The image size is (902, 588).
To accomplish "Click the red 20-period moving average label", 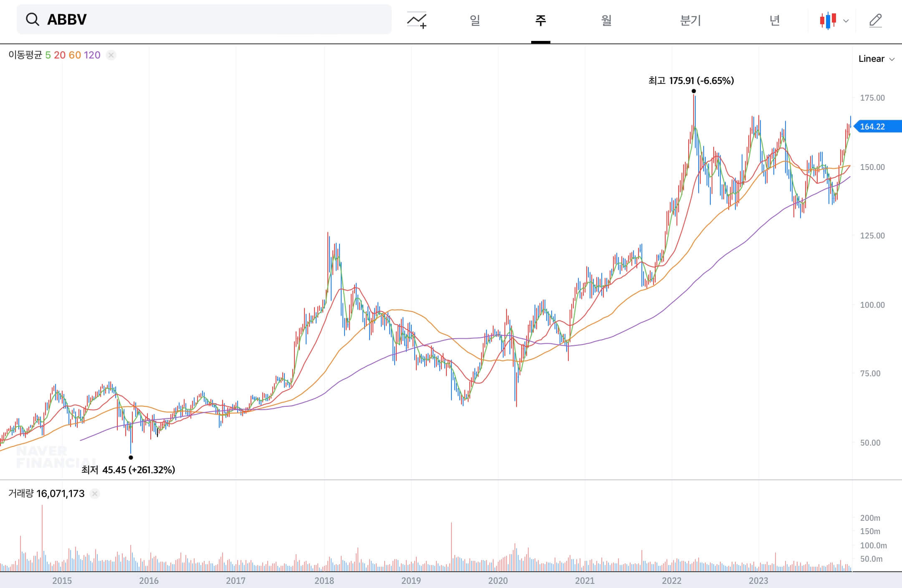I will (x=60, y=55).
